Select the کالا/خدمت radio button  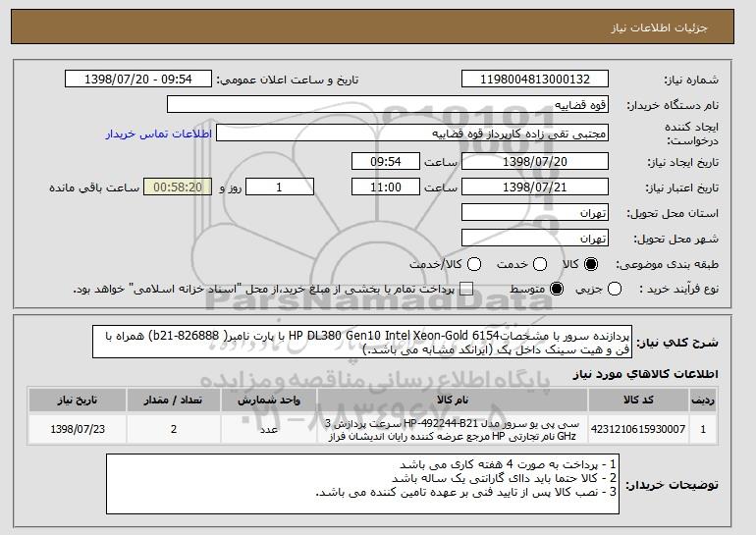(474, 264)
